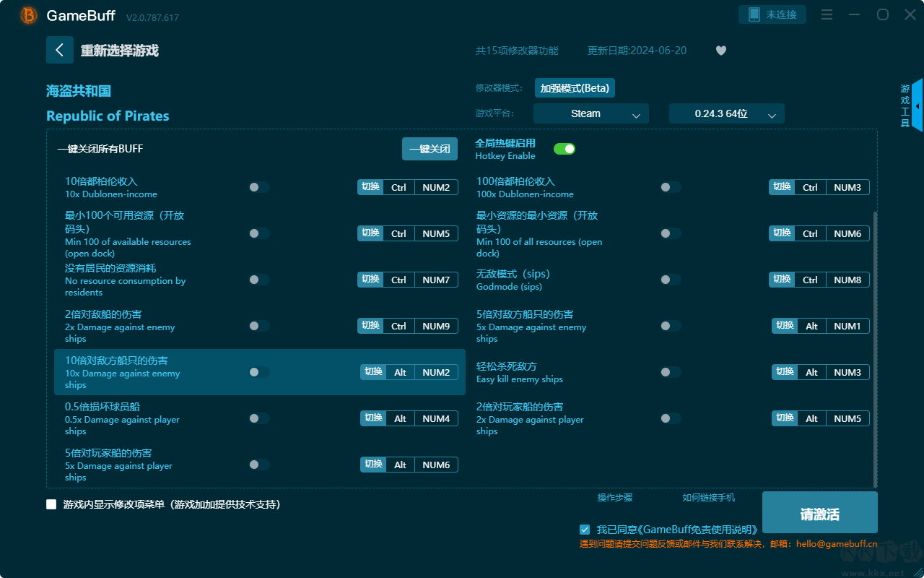Image resolution: width=924 pixels, height=578 pixels.
Task: Click the 请激活 activate button
Action: click(x=819, y=514)
